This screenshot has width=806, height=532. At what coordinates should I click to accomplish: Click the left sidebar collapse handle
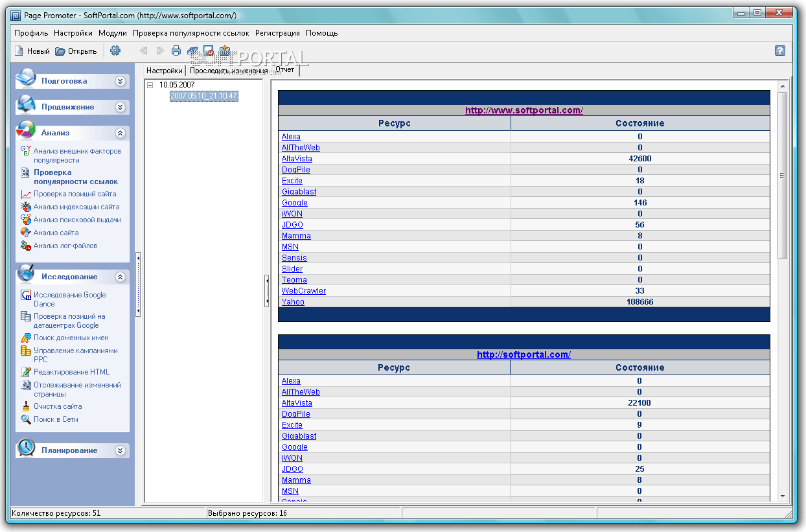138,284
